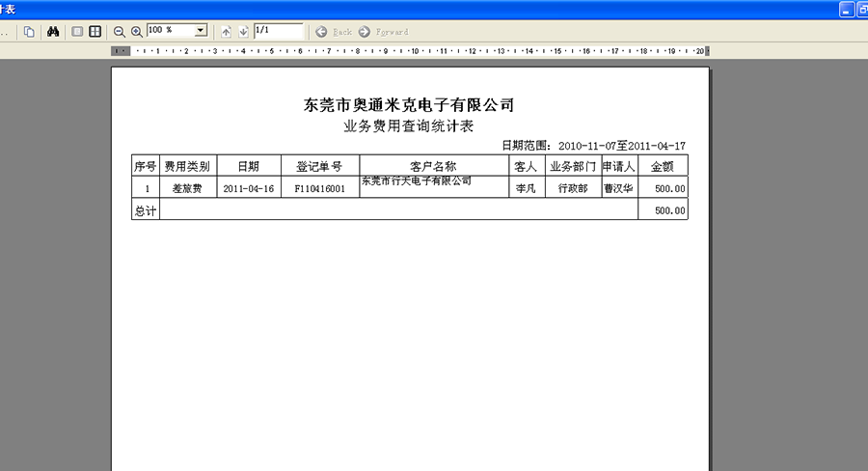Click the row number 1 cell

coord(147,188)
